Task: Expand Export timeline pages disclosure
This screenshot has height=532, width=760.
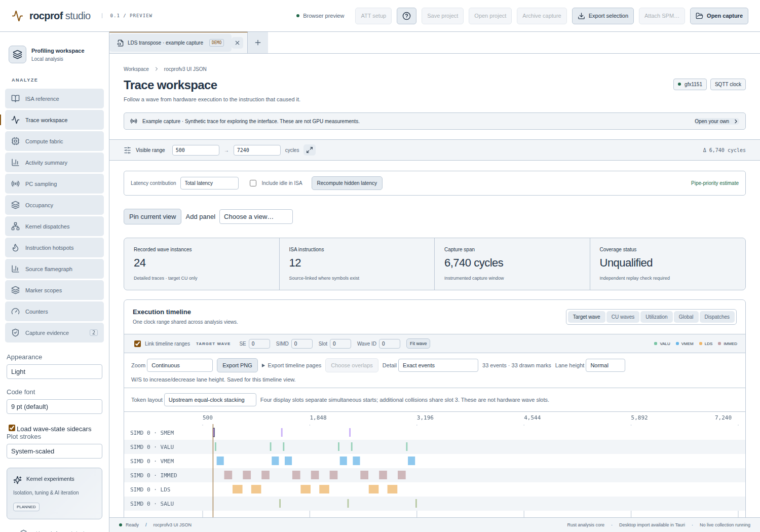Action: [291, 365]
